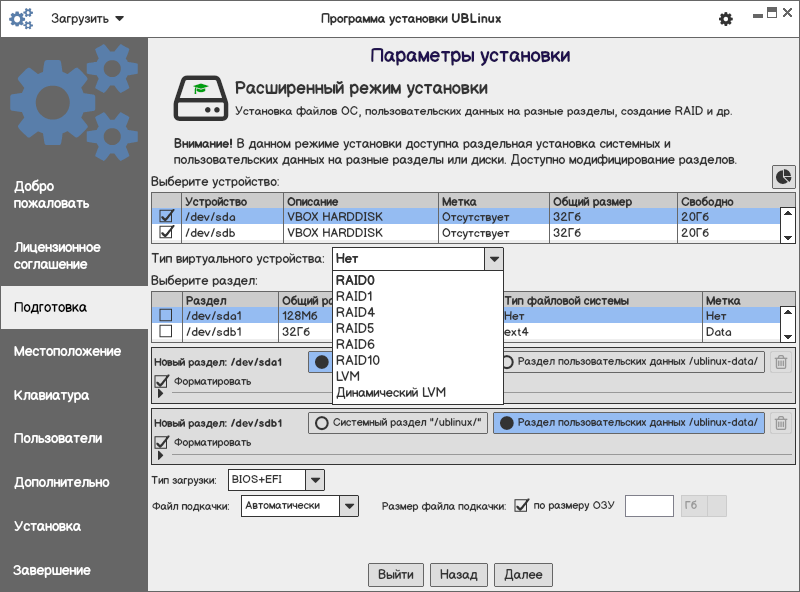Image resolution: width=800 pixels, height=592 pixels.
Task: Delete the /dev/sda1 new partition entry
Action: (781, 362)
